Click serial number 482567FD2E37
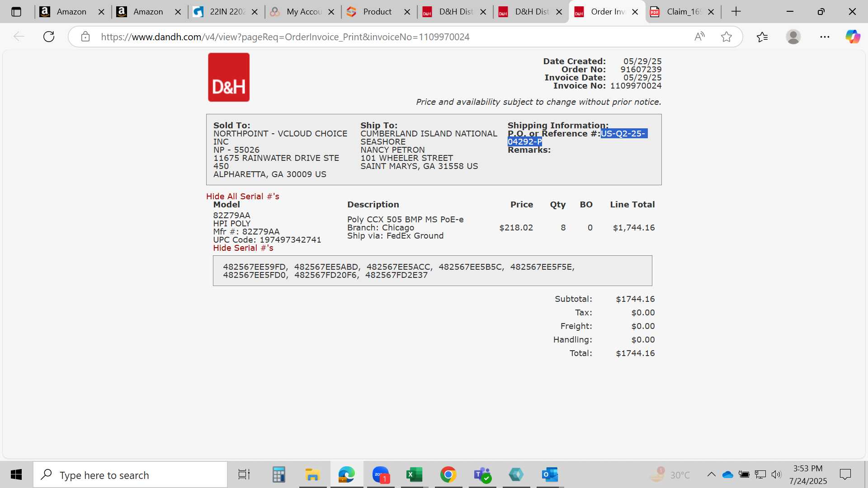Image resolution: width=868 pixels, height=488 pixels. (x=396, y=275)
